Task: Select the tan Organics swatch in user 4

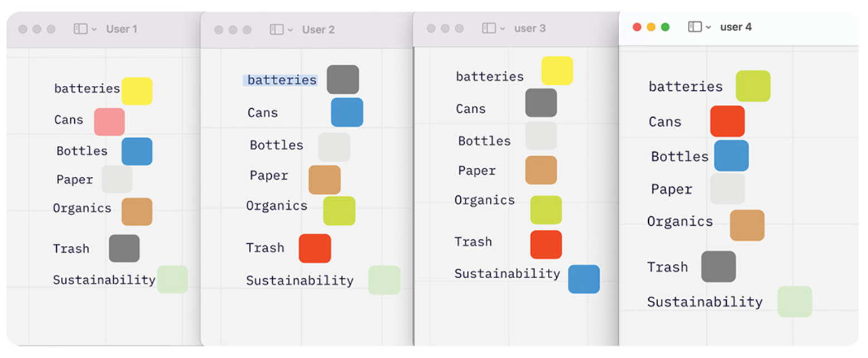Action: click(x=746, y=225)
